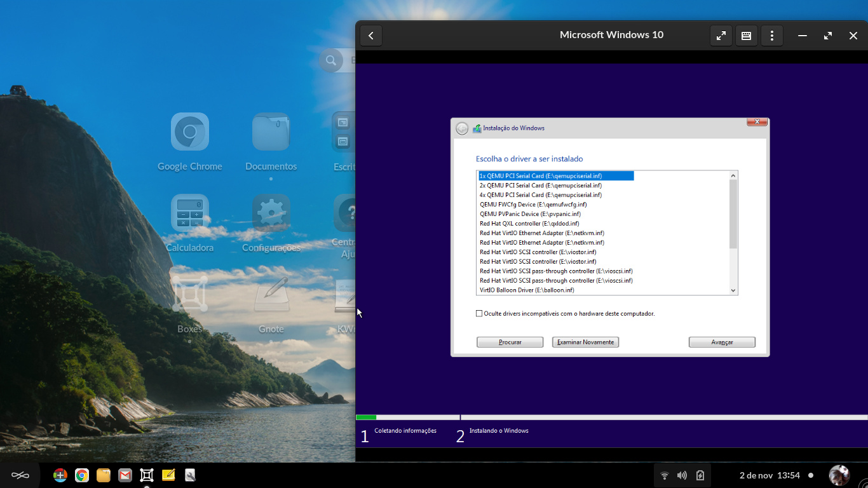Select 1x QEMU PCI Serial Card driver
This screenshot has width=868, height=488.
pos(556,176)
